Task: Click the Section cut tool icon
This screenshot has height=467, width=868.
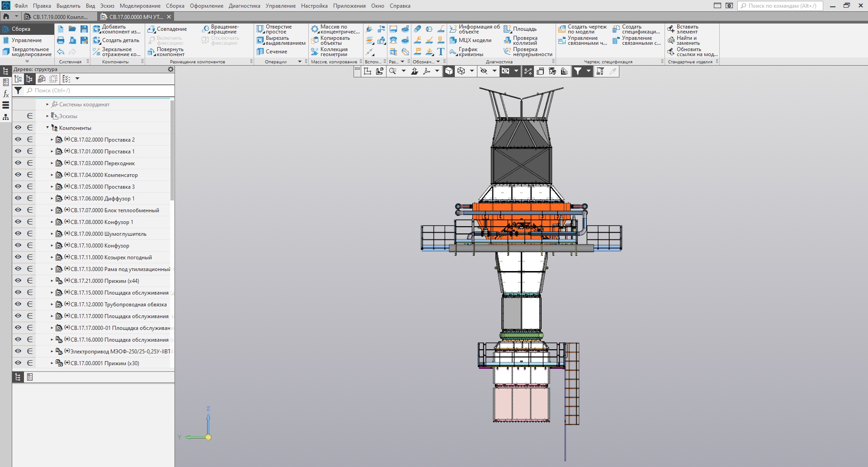Action: pos(260,52)
